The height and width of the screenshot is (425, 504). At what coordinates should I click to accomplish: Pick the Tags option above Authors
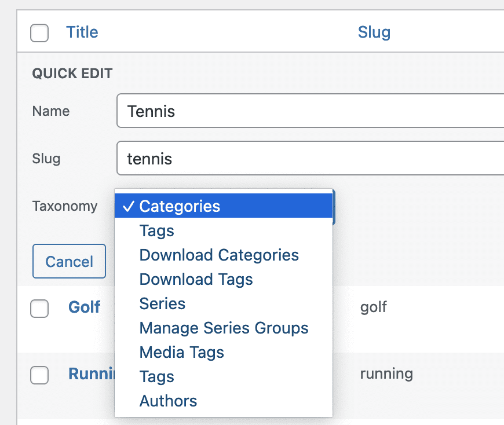click(224, 376)
